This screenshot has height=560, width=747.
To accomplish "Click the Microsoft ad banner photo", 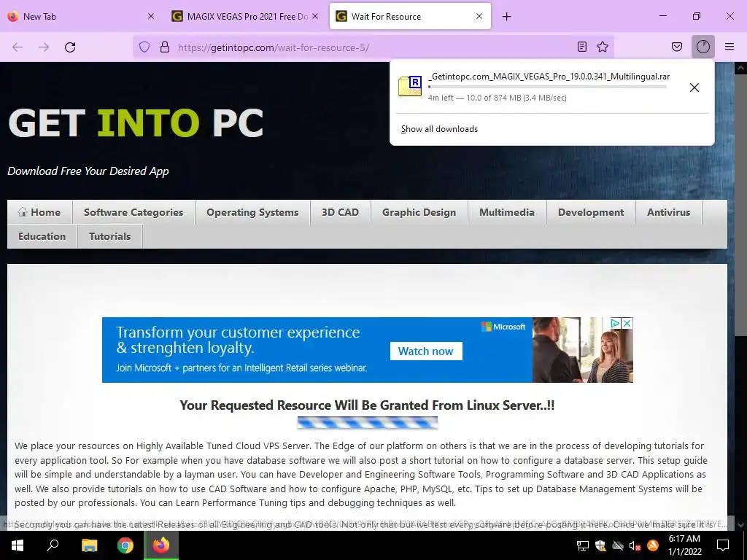I will pos(582,350).
